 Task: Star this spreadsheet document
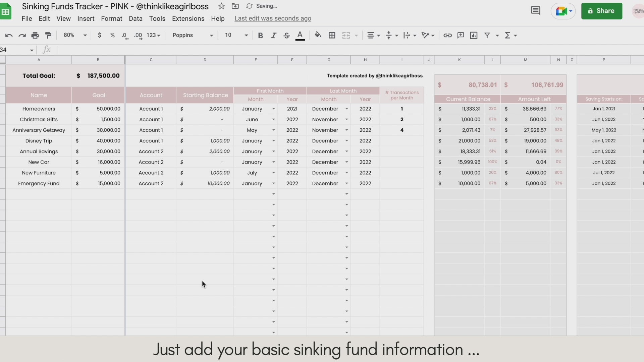pyautogui.click(x=221, y=6)
